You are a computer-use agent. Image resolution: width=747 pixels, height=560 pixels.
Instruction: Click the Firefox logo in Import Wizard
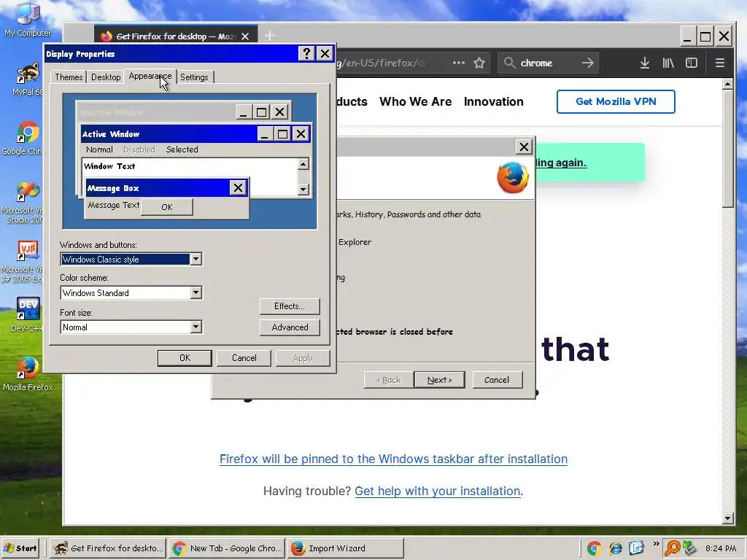[513, 177]
